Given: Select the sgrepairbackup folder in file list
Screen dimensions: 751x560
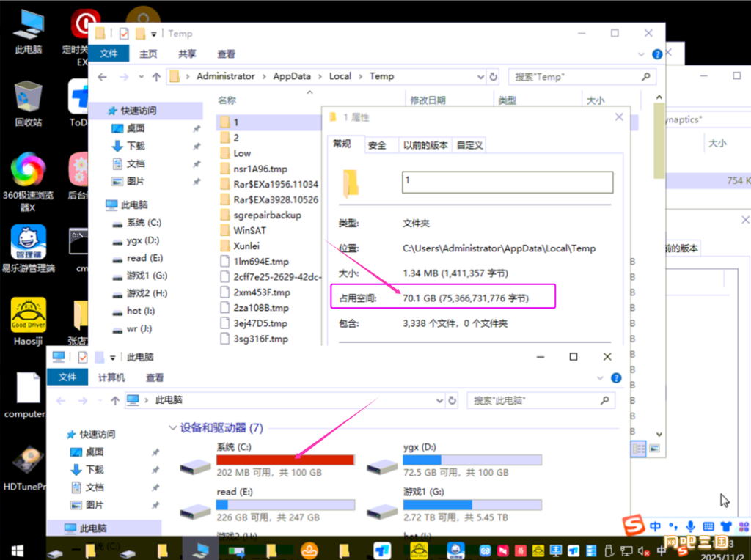Looking at the screenshot, I should coord(267,215).
